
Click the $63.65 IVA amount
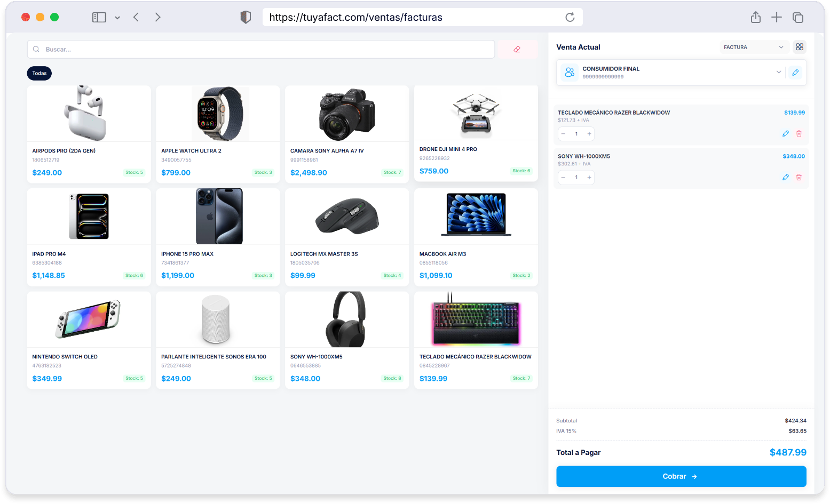(797, 431)
